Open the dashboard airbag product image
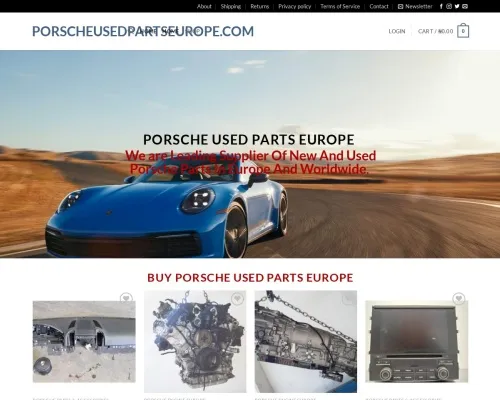500x400 pixels. [84, 341]
